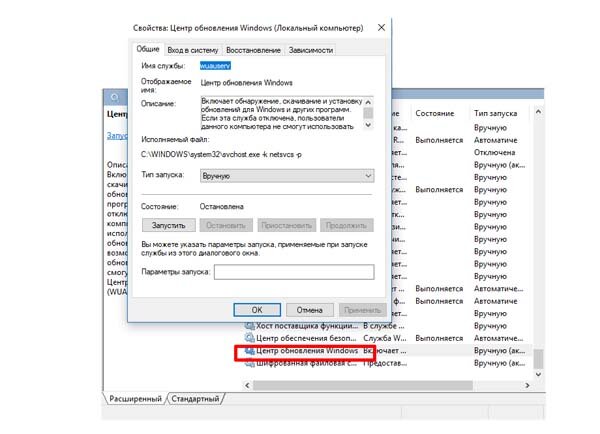
Task: Click the description scrollbar thumb
Action: pyautogui.click(x=368, y=113)
